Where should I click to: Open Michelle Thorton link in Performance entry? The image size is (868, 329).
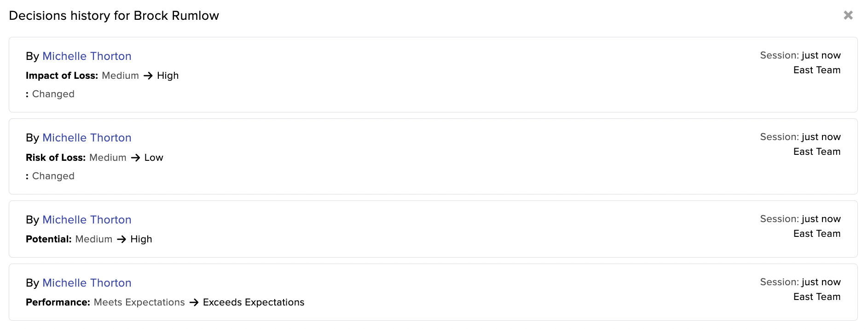pos(87,283)
